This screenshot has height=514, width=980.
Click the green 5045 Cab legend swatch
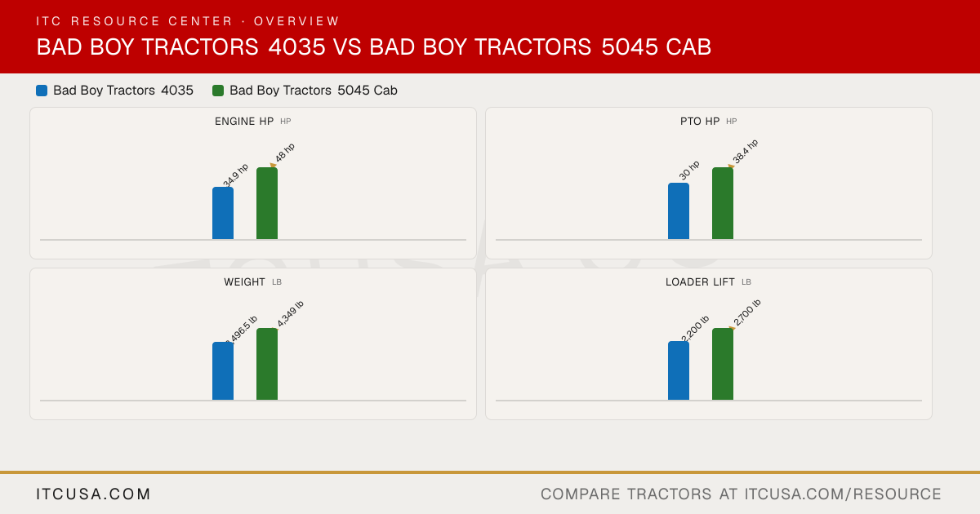click(x=218, y=91)
